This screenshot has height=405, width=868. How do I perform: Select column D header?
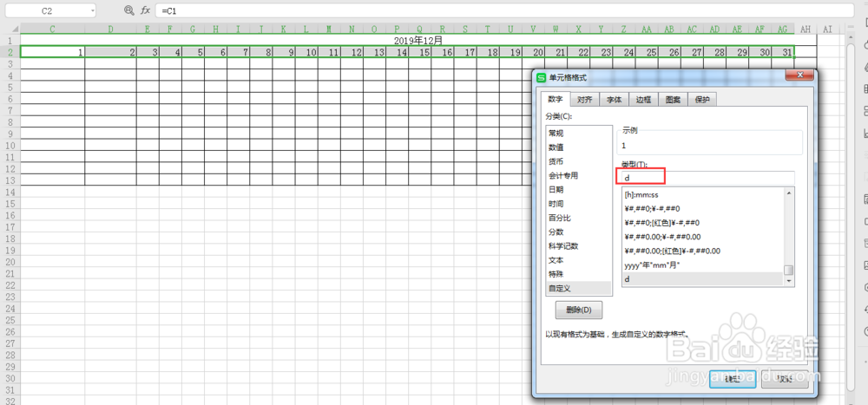pos(111,29)
